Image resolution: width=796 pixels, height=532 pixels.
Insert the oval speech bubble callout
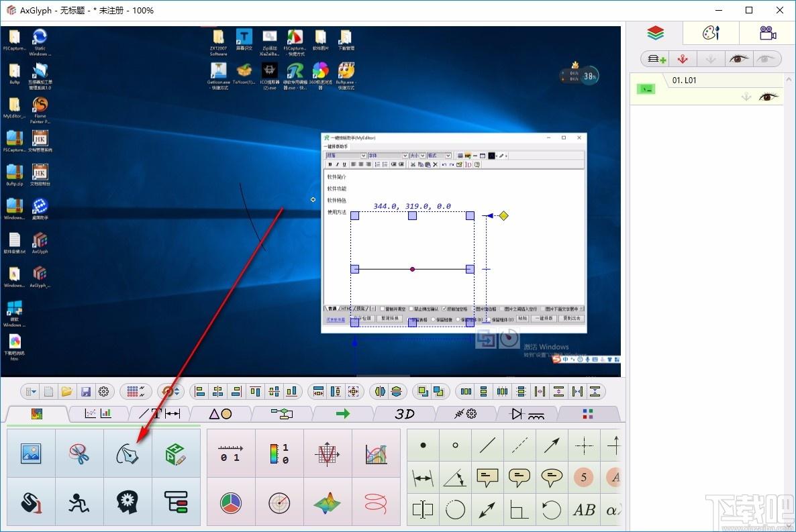click(552, 477)
